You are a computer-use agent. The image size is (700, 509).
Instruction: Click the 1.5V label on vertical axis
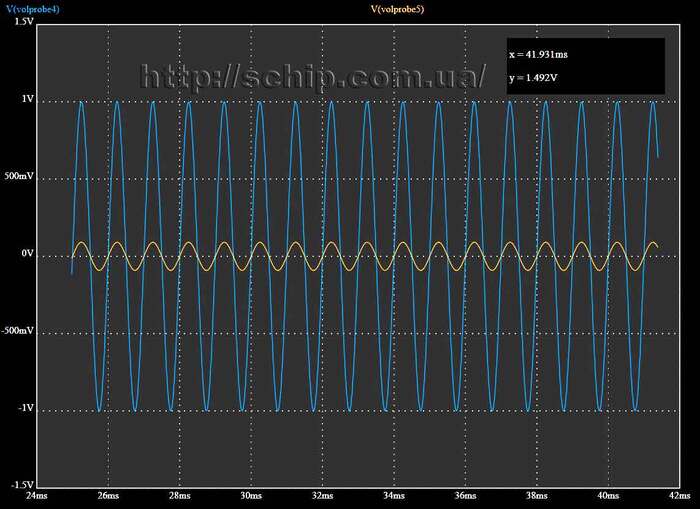coord(24,20)
